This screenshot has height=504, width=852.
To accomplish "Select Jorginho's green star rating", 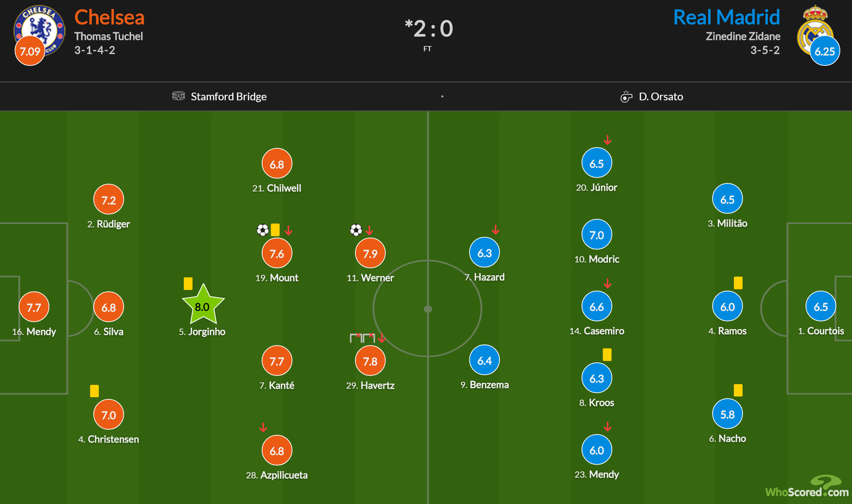I will pos(203,306).
